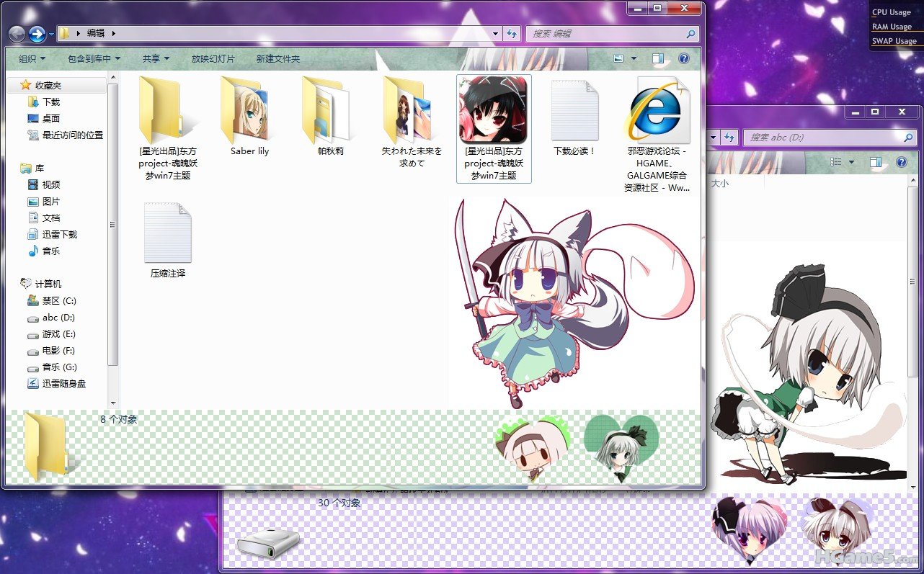Select the Saber lily folder
Screen dimensions: 924x574
click(x=249, y=117)
